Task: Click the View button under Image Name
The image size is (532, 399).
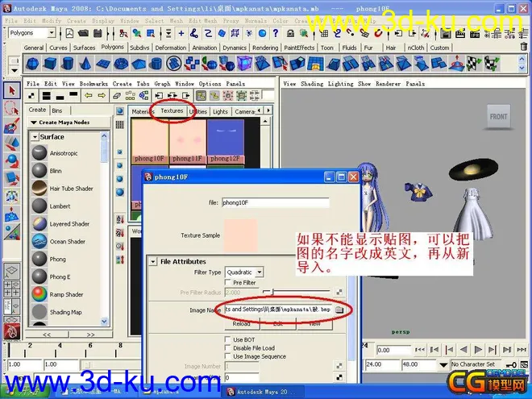Action: pyautogui.click(x=314, y=324)
